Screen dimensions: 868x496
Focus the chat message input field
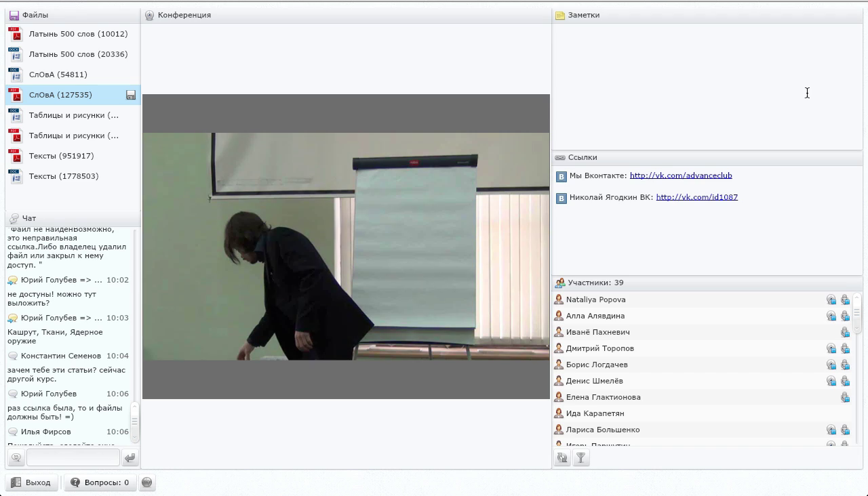(x=73, y=457)
